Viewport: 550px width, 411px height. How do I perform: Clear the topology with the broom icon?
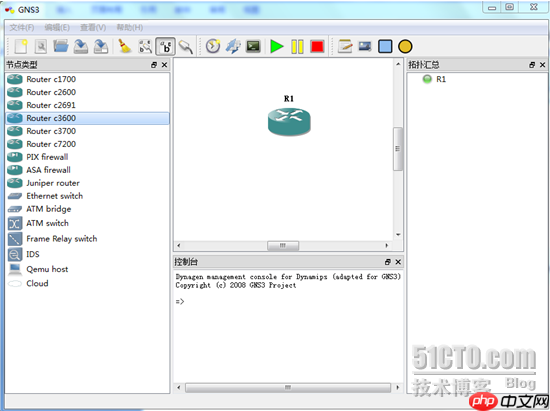(x=125, y=46)
